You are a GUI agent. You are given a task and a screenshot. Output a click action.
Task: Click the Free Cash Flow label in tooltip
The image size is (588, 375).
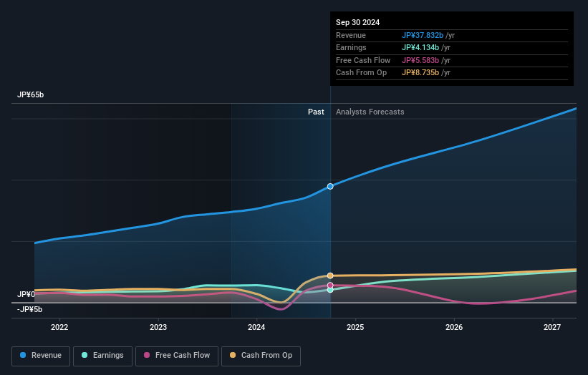tap(363, 60)
